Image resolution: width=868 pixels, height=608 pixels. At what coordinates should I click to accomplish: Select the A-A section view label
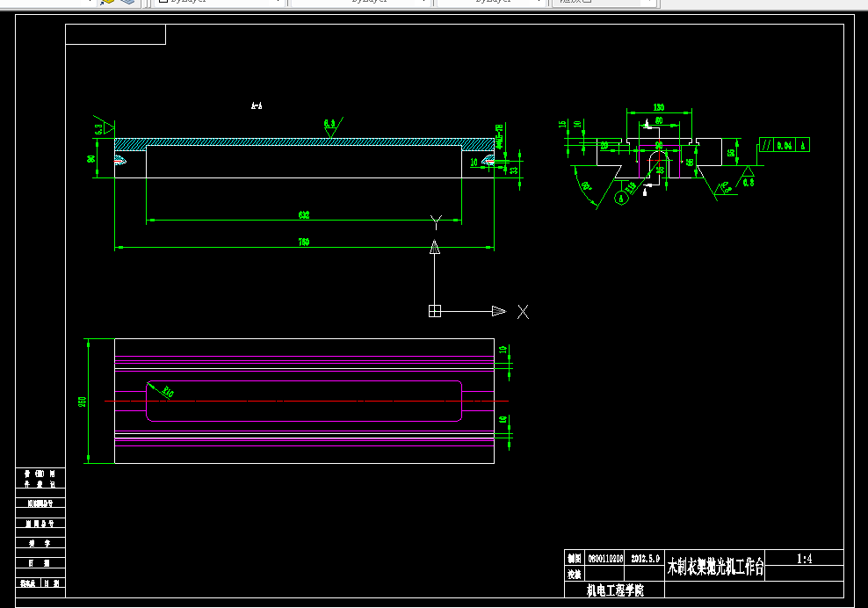tap(257, 105)
